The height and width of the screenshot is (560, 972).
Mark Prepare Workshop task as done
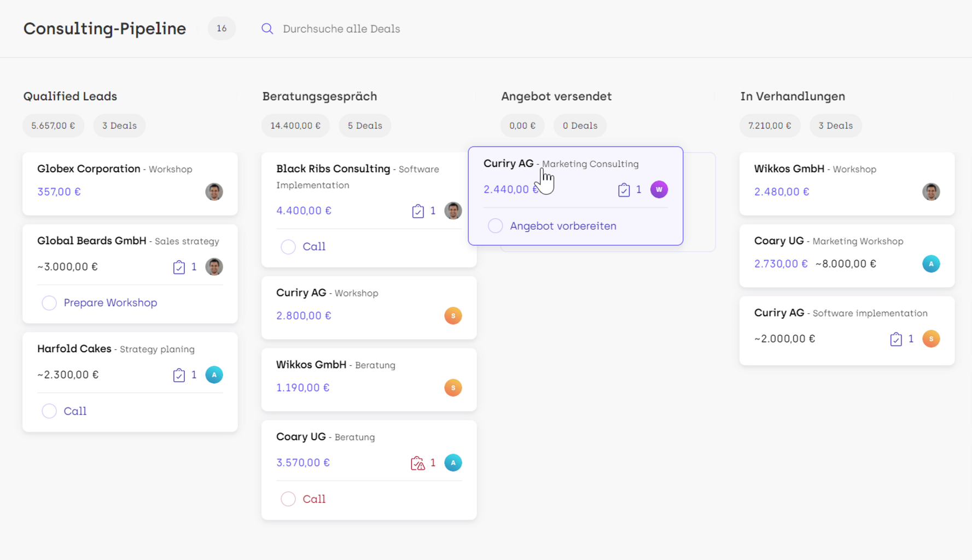(x=49, y=303)
